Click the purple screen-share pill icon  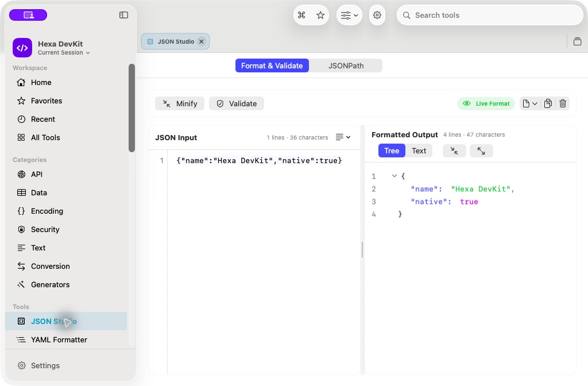[x=28, y=15]
